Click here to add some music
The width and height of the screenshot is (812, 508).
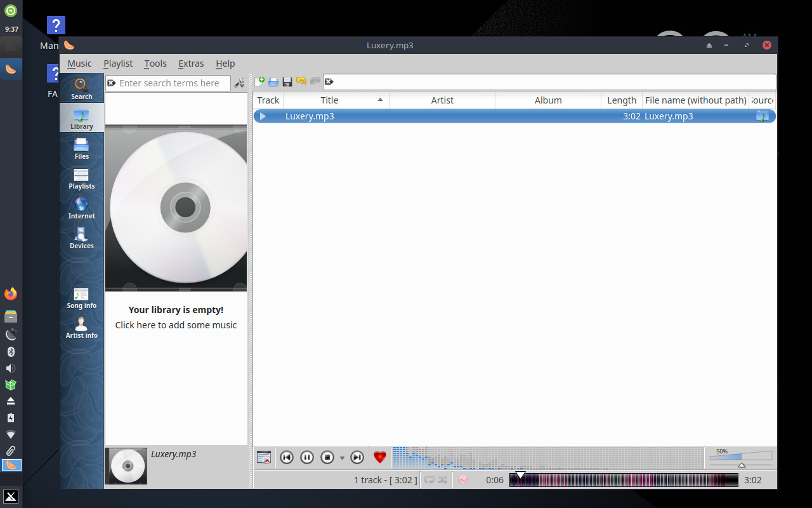[x=176, y=325]
